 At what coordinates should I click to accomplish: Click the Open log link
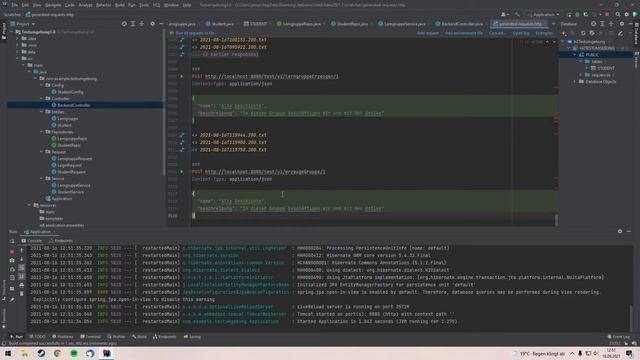pyautogui.click(x=521, y=33)
